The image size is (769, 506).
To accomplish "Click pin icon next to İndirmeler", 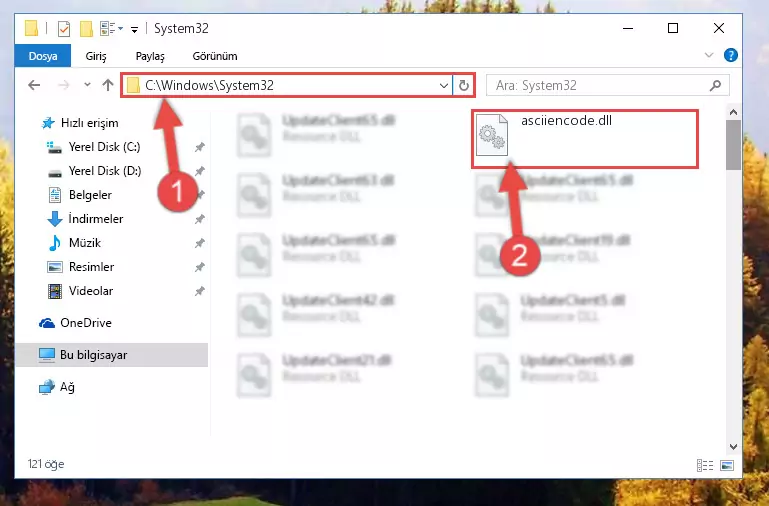I will (199, 219).
